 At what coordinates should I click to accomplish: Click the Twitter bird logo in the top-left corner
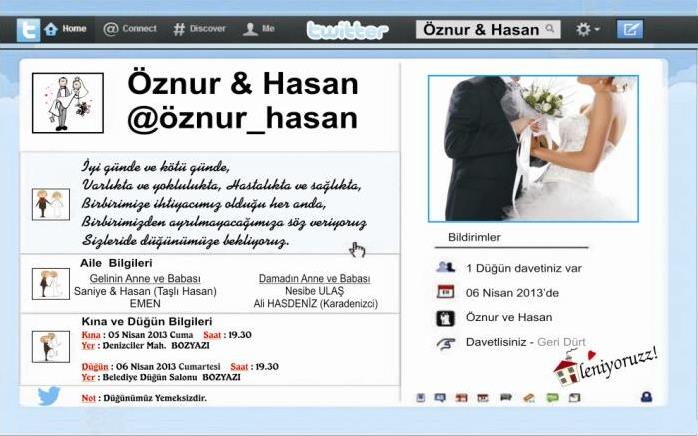[28, 30]
